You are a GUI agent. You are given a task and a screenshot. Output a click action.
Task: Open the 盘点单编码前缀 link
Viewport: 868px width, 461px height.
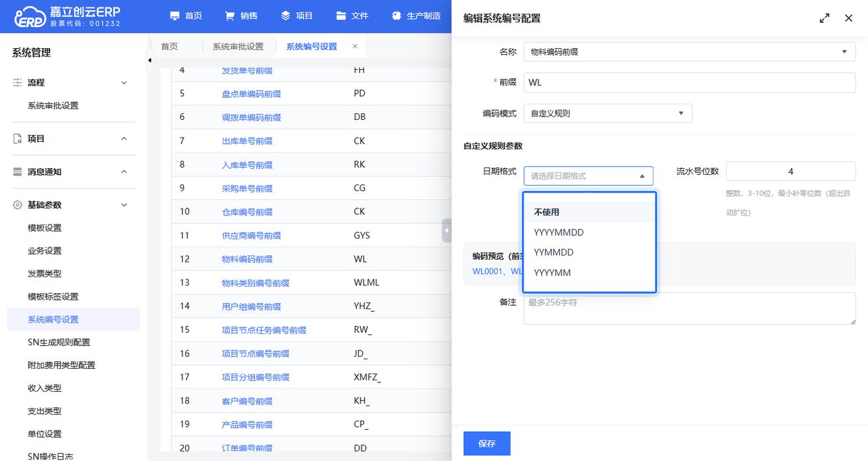[252, 94]
